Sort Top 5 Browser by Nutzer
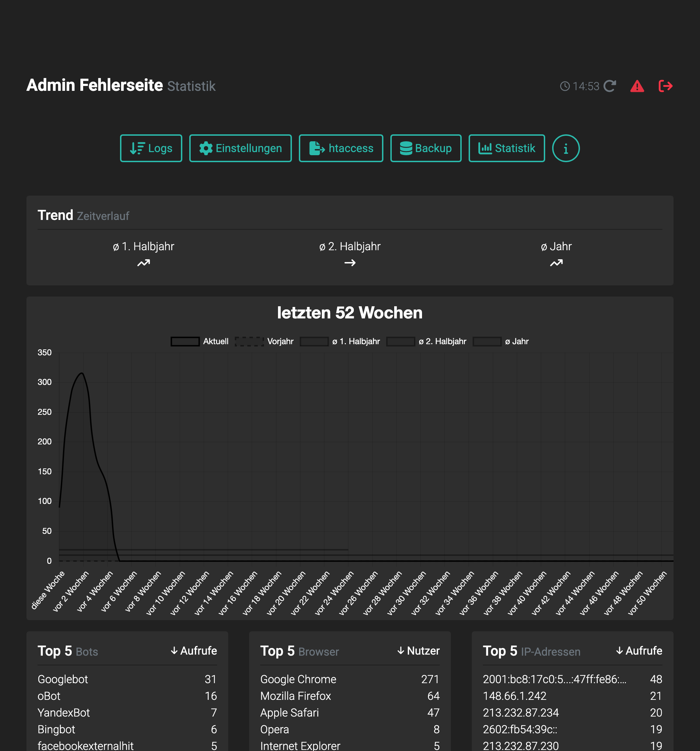This screenshot has height=751, width=700. tap(418, 650)
